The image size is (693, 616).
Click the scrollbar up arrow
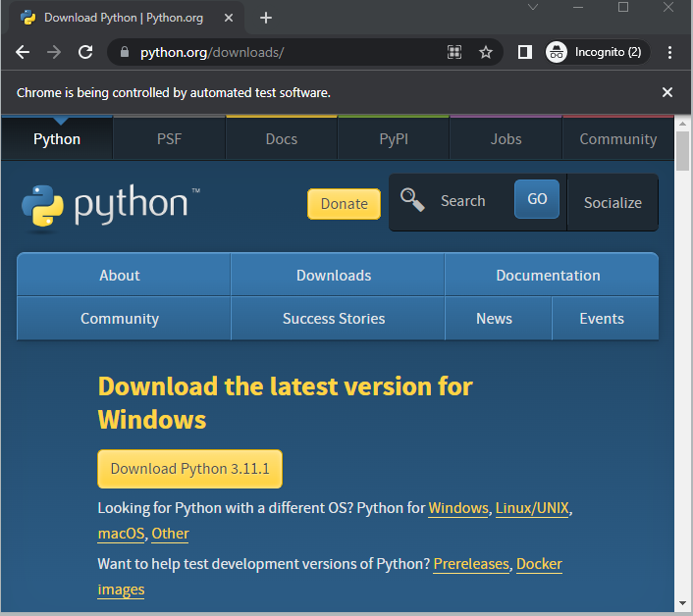click(683, 124)
